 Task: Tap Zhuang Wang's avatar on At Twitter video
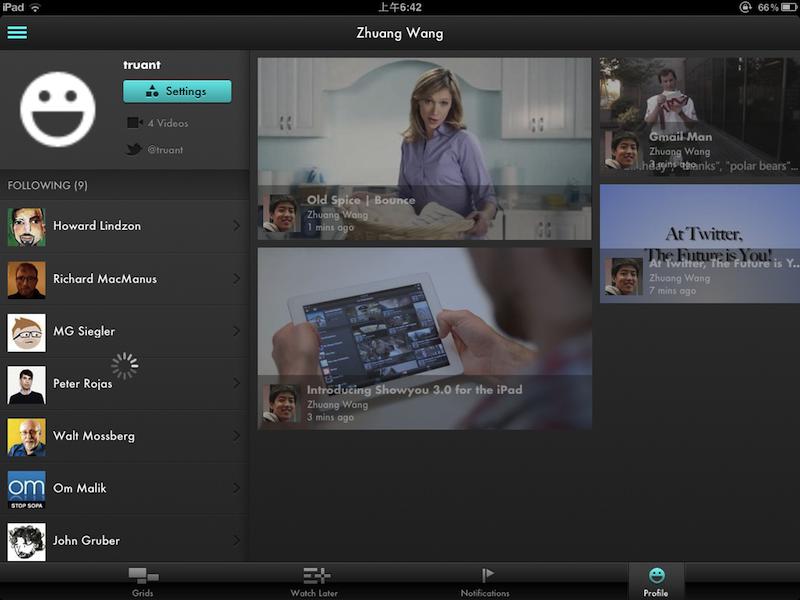click(623, 277)
